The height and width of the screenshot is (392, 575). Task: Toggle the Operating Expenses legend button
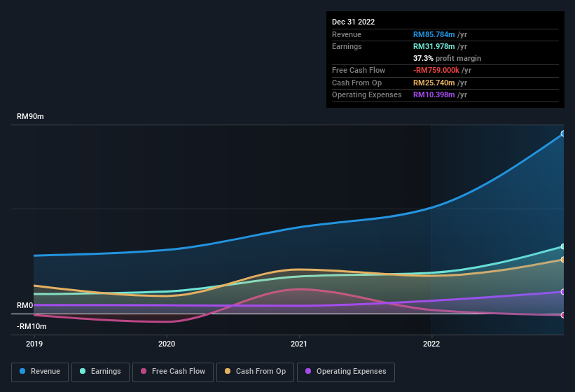tap(346, 372)
